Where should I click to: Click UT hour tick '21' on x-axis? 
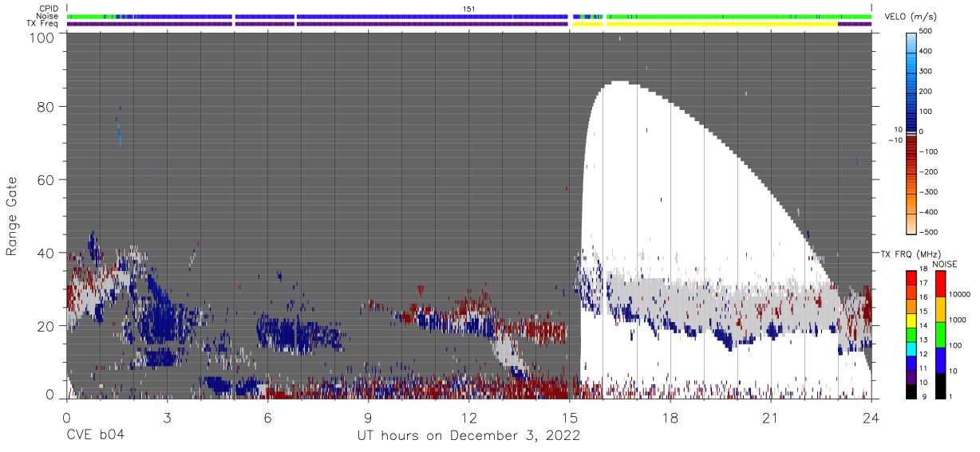click(771, 418)
